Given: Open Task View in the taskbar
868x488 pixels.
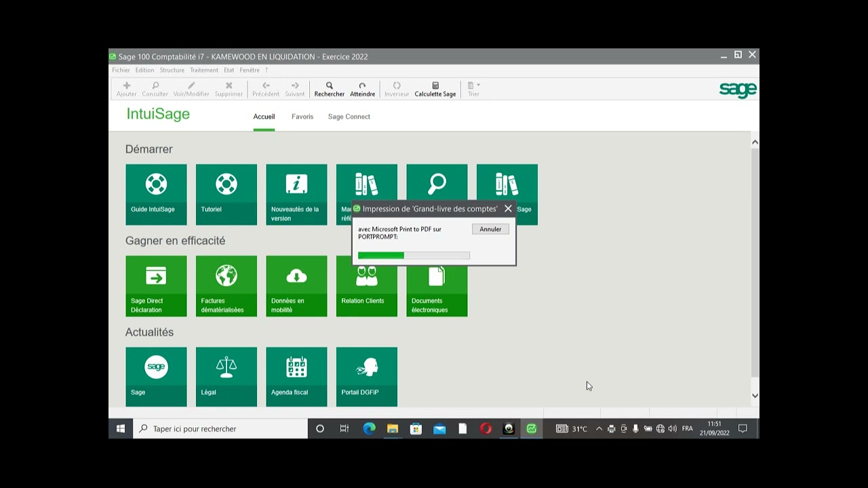Looking at the screenshot, I should coord(344,428).
